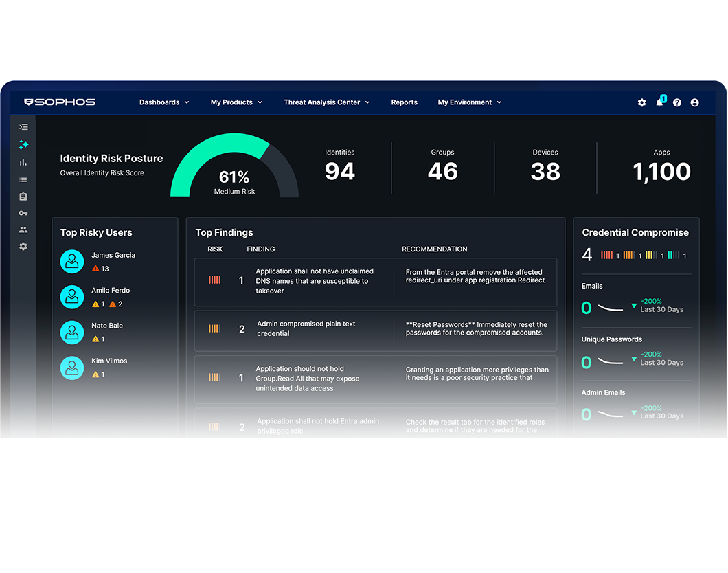Screen dimensions: 728x573
Task: Click the 61% risk score gauge
Action: pos(234,166)
